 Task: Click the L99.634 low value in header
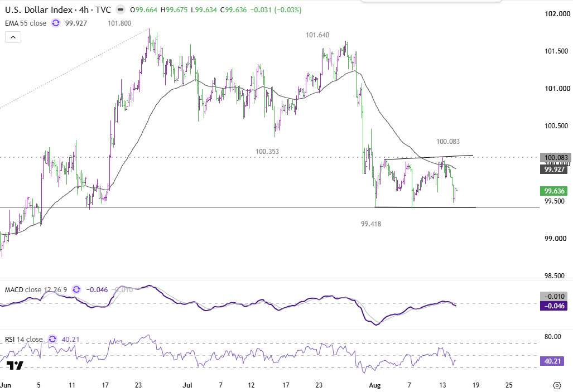204,10
